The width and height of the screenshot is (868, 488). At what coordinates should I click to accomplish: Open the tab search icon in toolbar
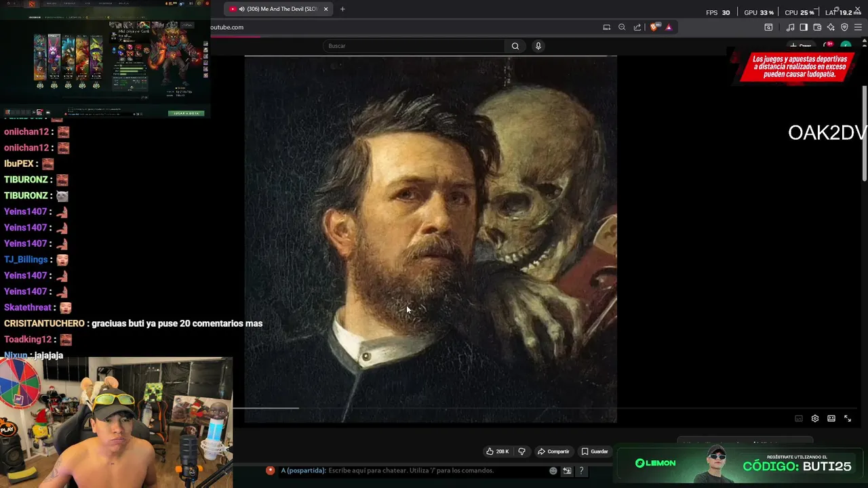coord(768,27)
